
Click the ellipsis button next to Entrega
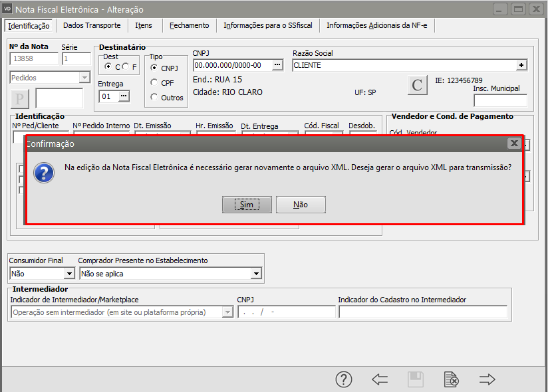(x=124, y=96)
